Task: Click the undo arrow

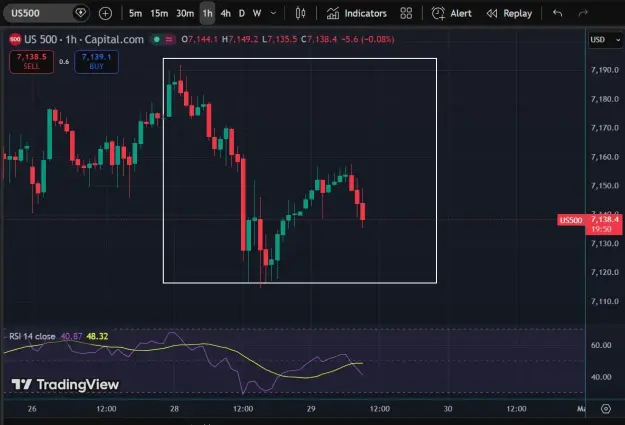Action: click(557, 14)
